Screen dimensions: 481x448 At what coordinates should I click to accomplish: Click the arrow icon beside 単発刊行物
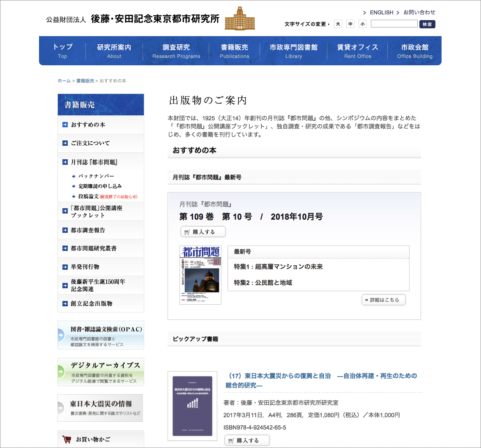click(x=65, y=267)
